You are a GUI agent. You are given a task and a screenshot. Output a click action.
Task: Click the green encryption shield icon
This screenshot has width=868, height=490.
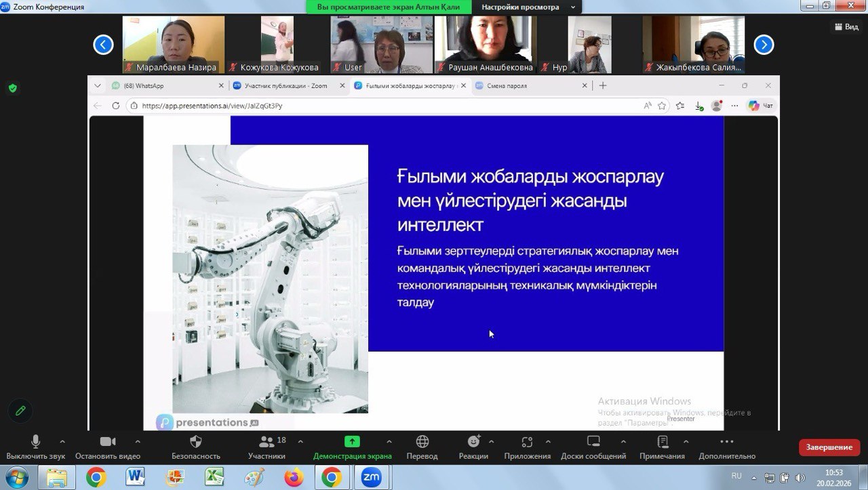tap(12, 88)
